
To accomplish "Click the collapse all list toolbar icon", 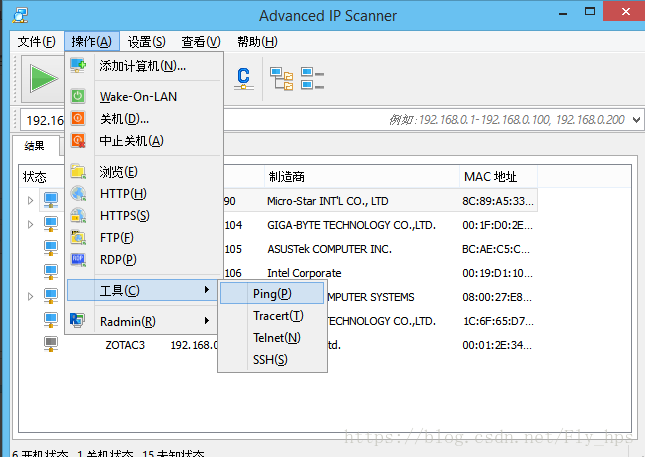I will pyautogui.click(x=312, y=79).
